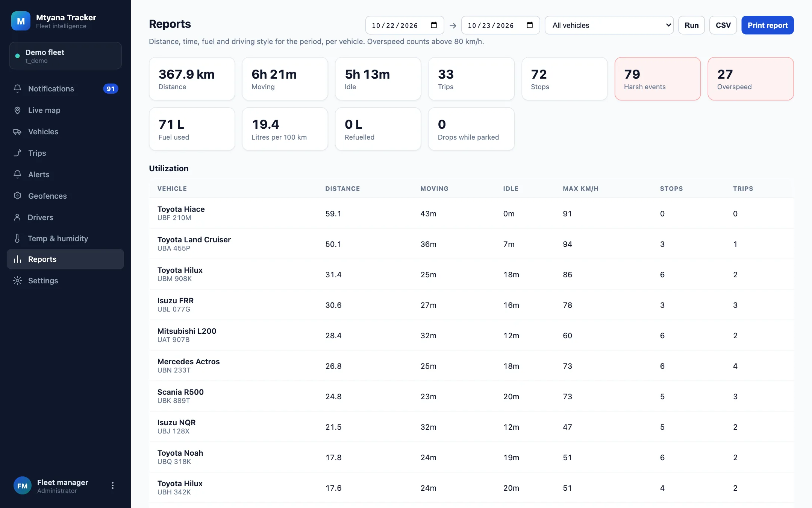Image resolution: width=812 pixels, height=508 pixels.
Task: Open the start date calendar picker icon
Action: tap(434, 25)
